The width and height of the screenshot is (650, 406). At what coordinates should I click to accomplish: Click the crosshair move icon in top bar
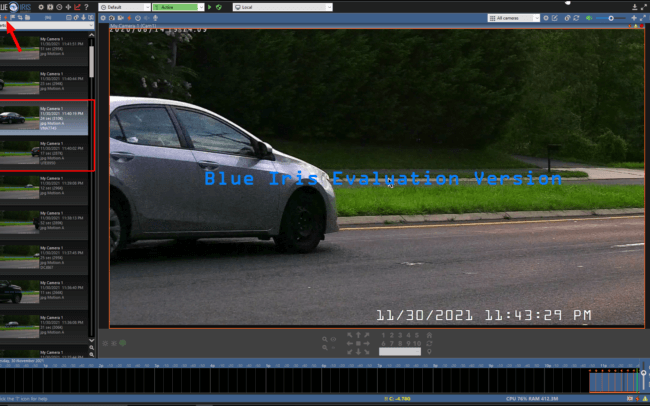(x=68, y=7)
